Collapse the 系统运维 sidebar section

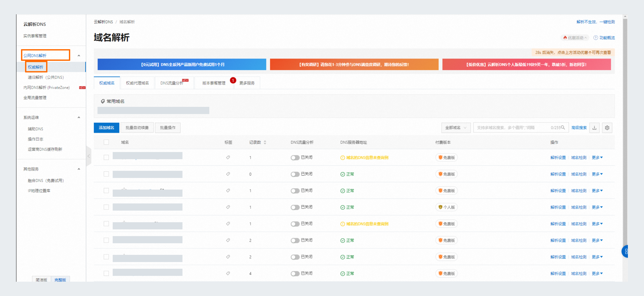79,118
